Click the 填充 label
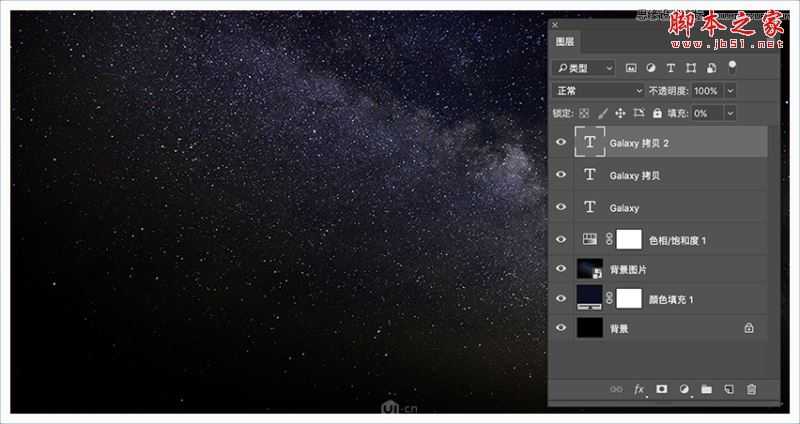Viewport: 800px width, 424px height. [x=678, y=113]
